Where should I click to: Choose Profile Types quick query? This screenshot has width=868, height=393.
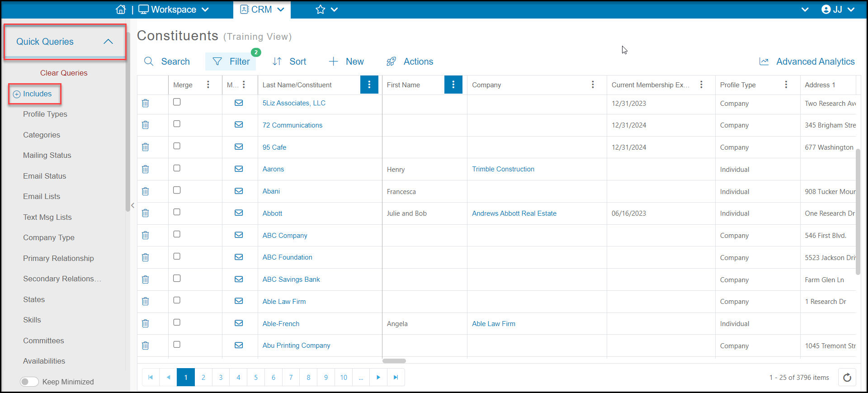click(45, 114)
